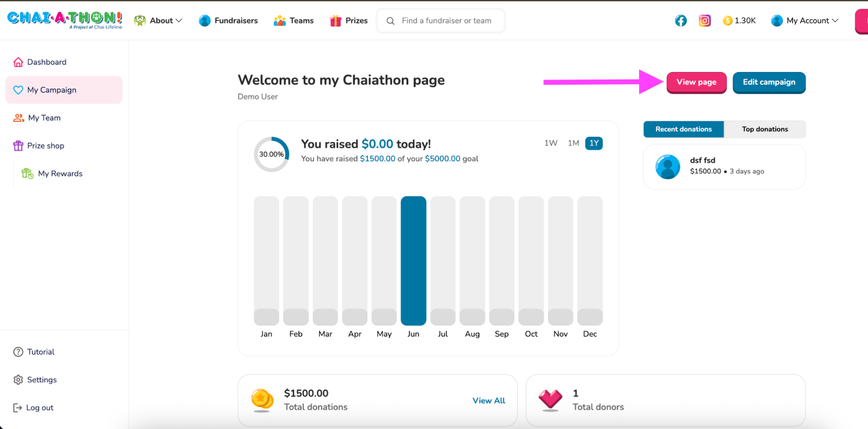Click the Edit campaign button
868x429 pixels.
click(x=769, y=82)
